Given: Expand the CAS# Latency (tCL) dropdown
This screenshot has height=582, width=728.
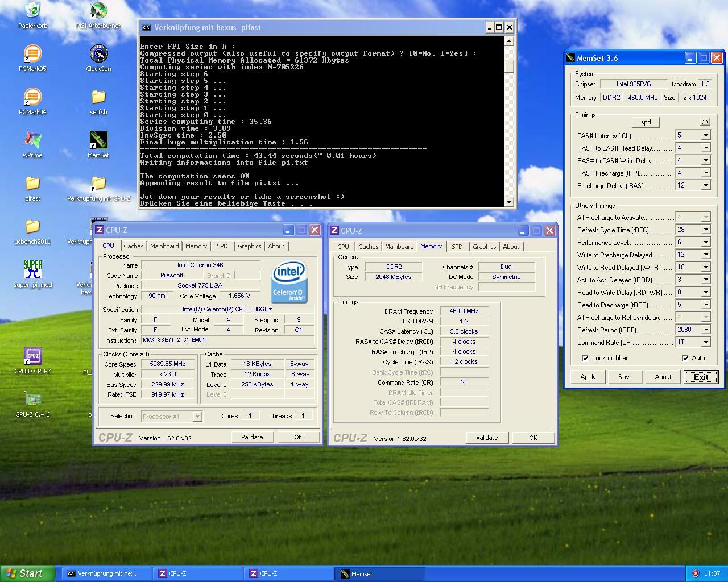Looking at the screenshot, I should pyautogui.click(x=706, y=135).
